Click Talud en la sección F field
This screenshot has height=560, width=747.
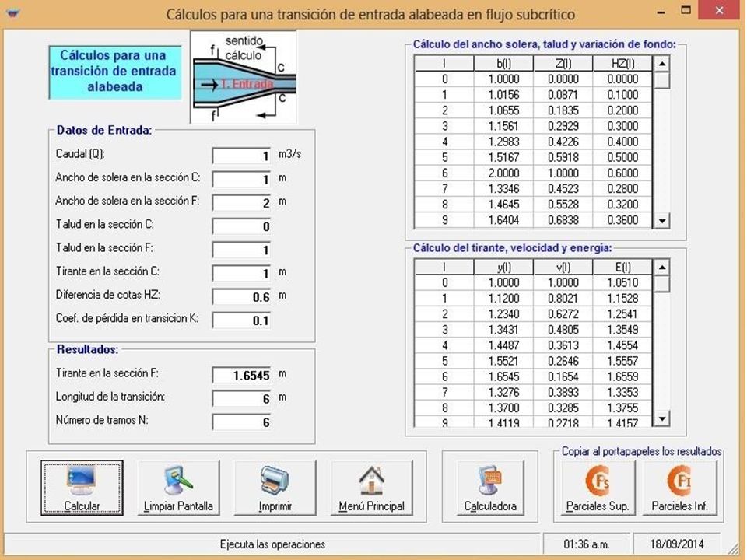pyautogui.click(x=241, y=250)
